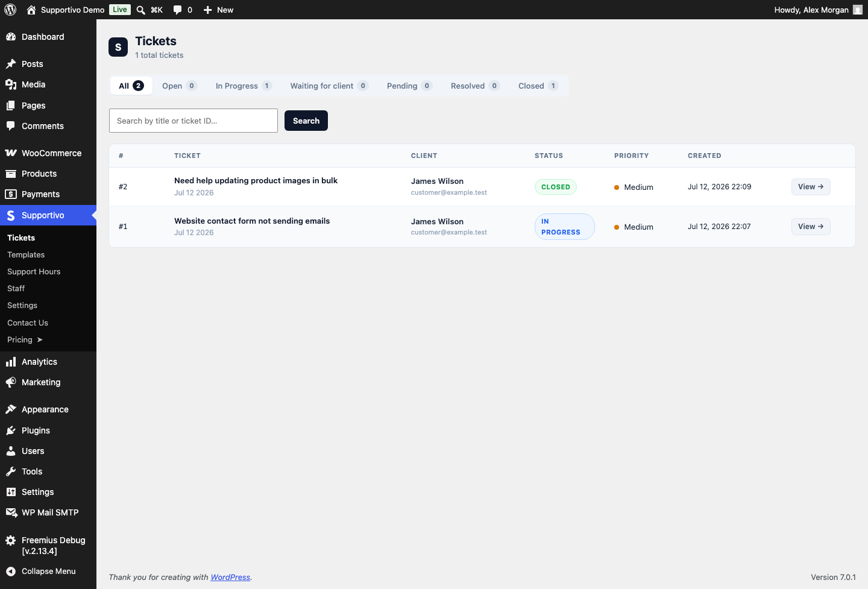Screen dimensions: 868x589
Task: Click the WP Mail SMTP envelope icon
Action: [11, 512]
